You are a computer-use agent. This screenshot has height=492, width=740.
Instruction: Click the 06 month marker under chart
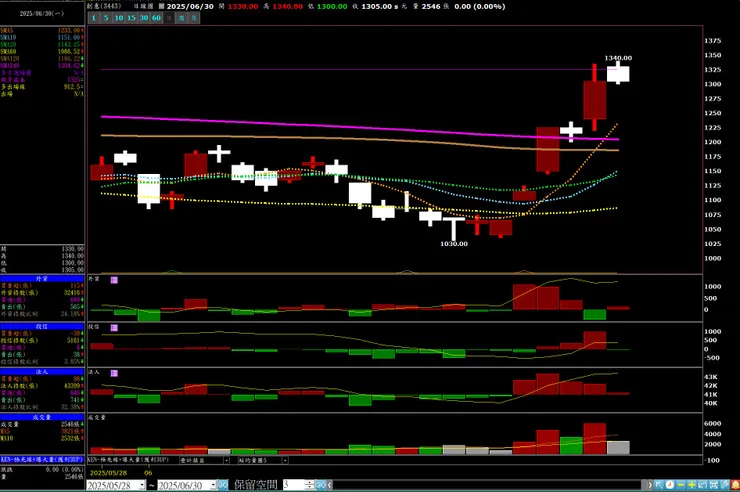(148, 473)
